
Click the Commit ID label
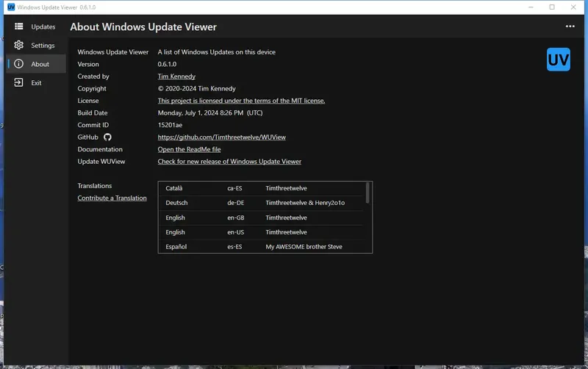pos(93,125)
